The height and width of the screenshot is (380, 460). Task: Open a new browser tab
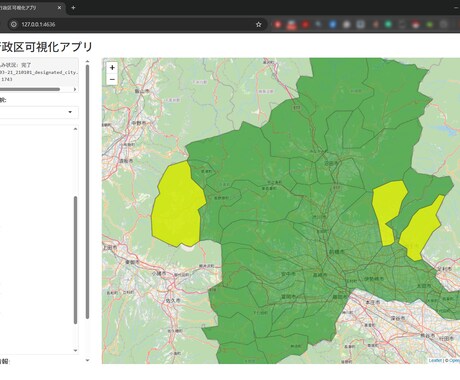click(x=73, y=8)
